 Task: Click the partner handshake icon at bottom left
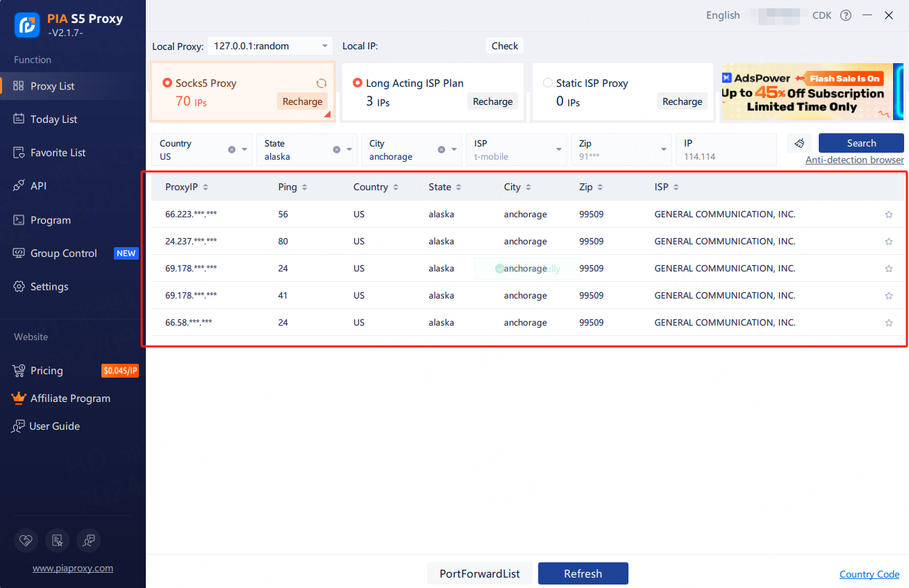[x=26, y=540]
